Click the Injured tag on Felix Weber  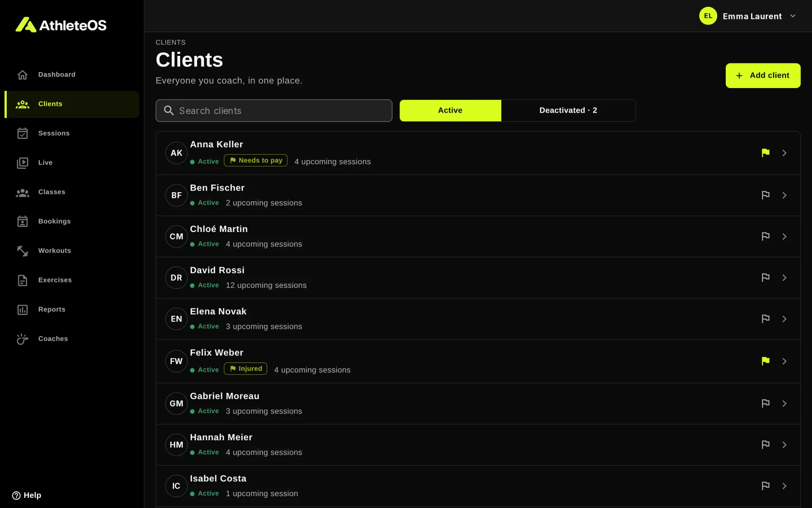(246, 369)
